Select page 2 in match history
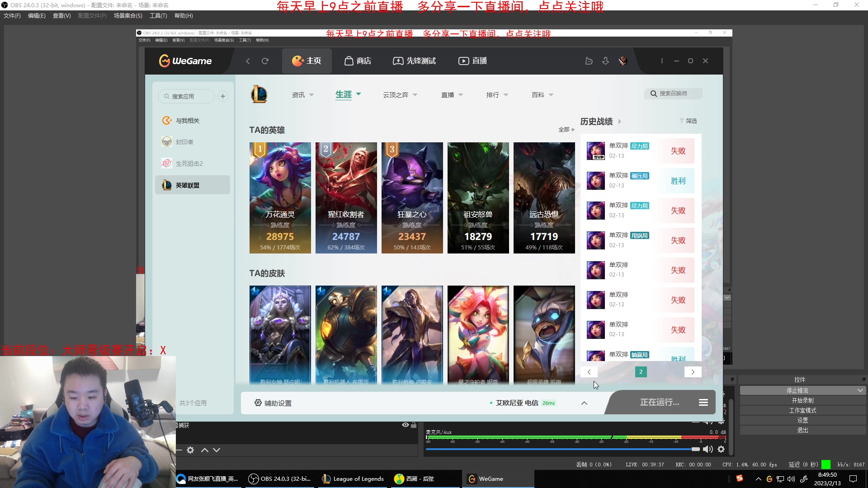Image resolution: width=868 pixels, height=488 pixels. [x=641, y=372]
